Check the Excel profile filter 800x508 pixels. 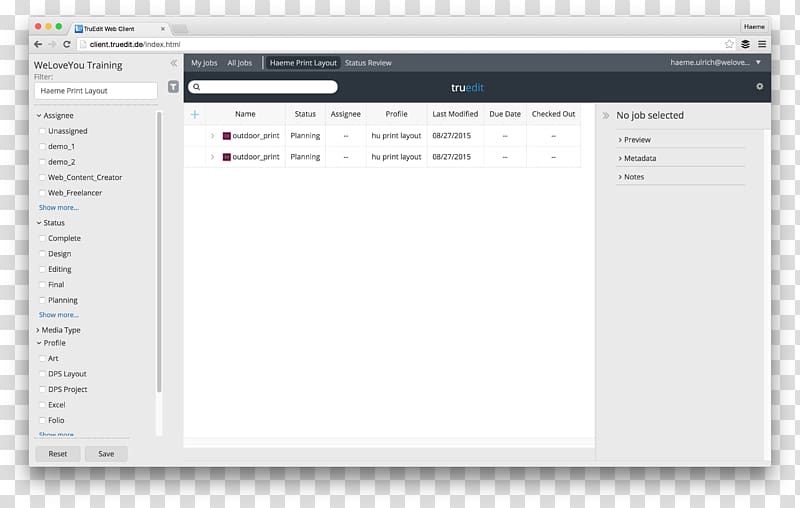click(x=42, y=405)
